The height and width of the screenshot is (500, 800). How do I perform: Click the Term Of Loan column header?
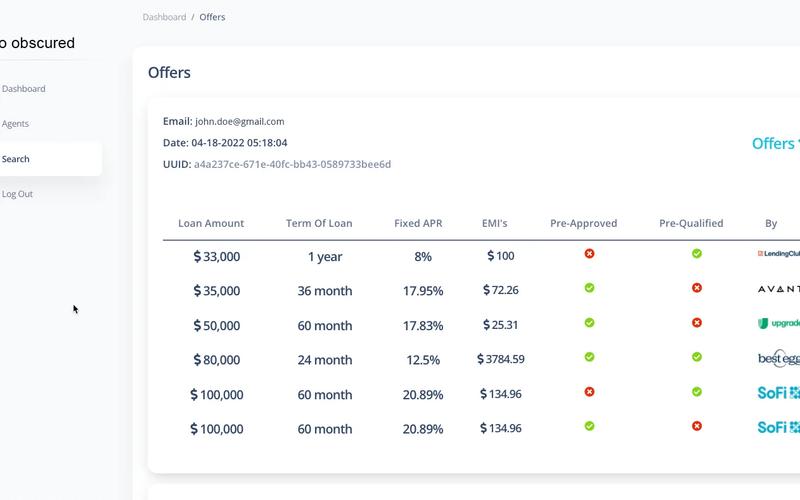pos(319,223)
